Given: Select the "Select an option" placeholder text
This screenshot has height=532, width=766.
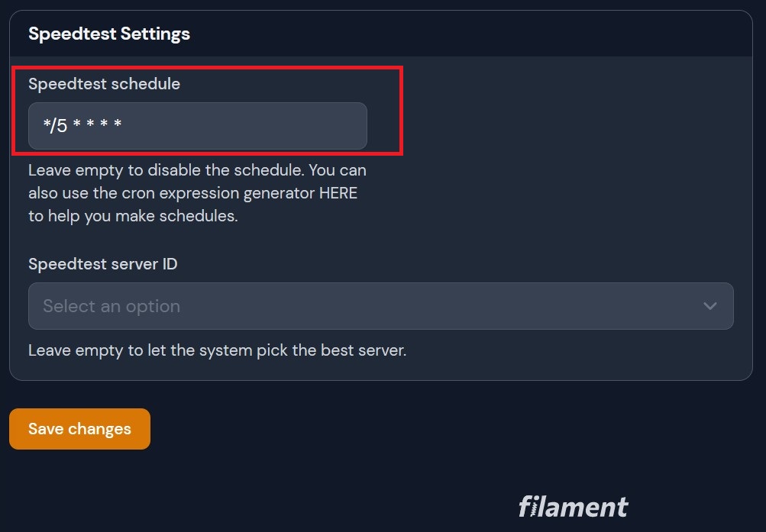Looking at the screenshot, I should [112, 306].
